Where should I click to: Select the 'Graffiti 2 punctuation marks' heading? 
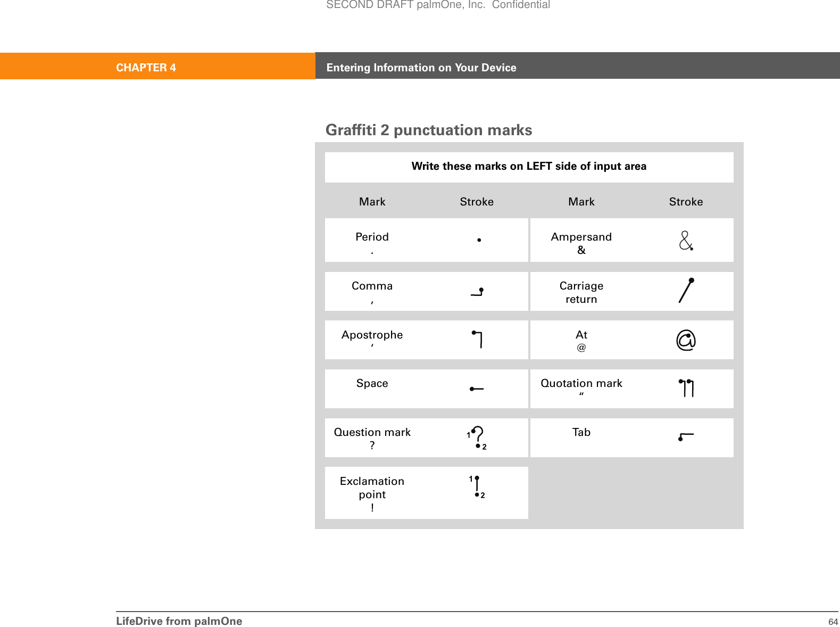429,130
